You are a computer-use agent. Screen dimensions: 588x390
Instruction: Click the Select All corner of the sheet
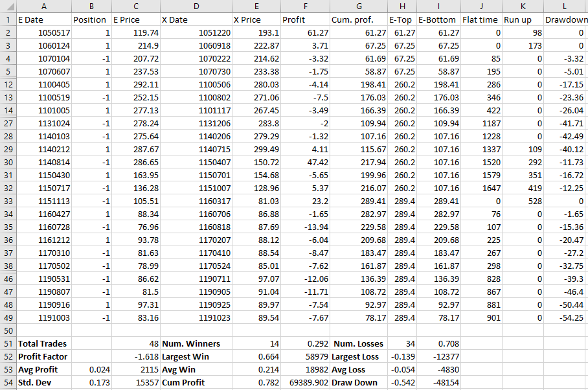[x=8, y=6]
